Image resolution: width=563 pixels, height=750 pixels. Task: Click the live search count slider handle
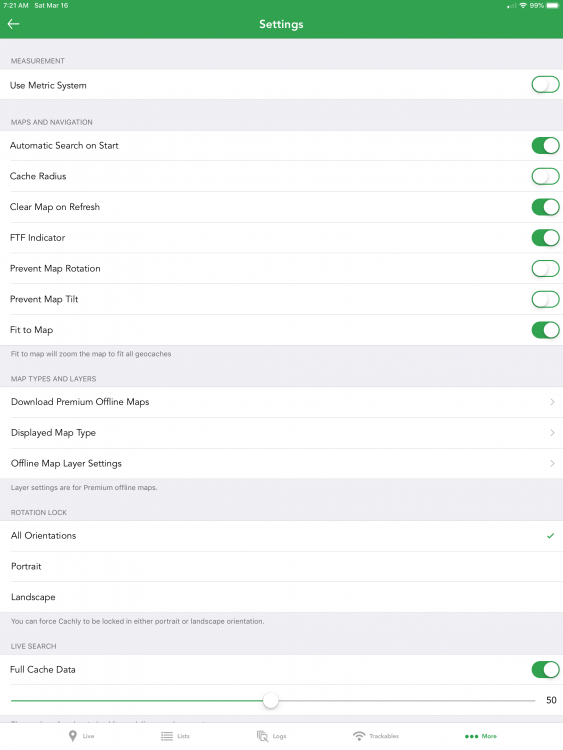click(271, 701)
